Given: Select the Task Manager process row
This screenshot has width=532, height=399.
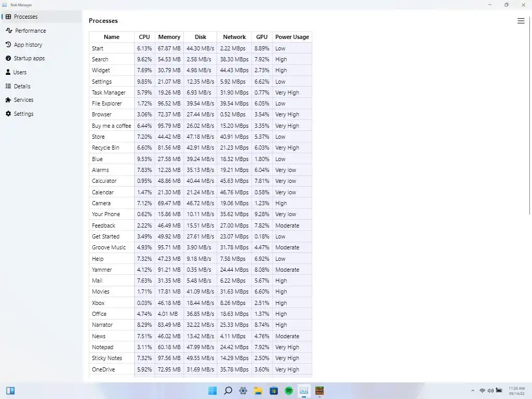Looking at the screenshot, I should 201,92.
